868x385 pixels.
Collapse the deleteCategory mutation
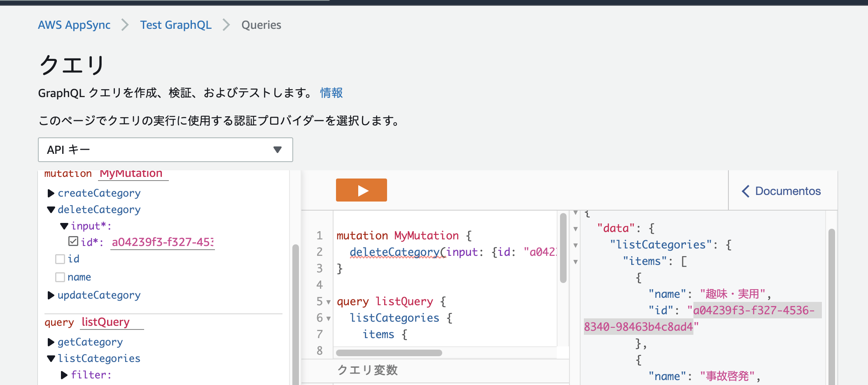(51, 210)
